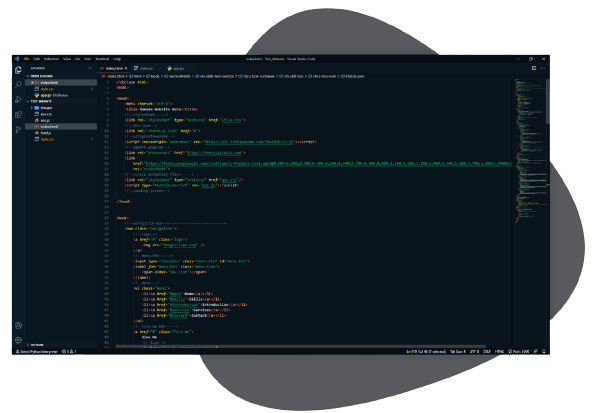604x413 pixels.
Task: Click CRLF end-of-line indicator
Action: [487, 351]
